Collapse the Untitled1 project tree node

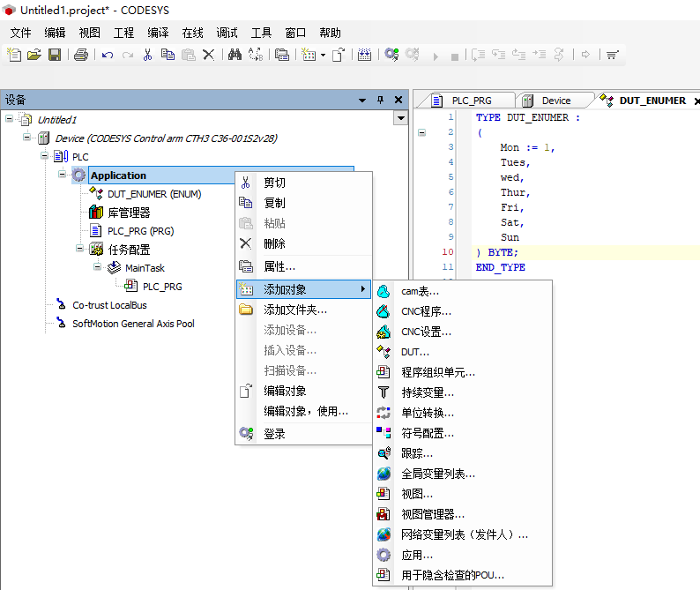click(x=10, y=119)
